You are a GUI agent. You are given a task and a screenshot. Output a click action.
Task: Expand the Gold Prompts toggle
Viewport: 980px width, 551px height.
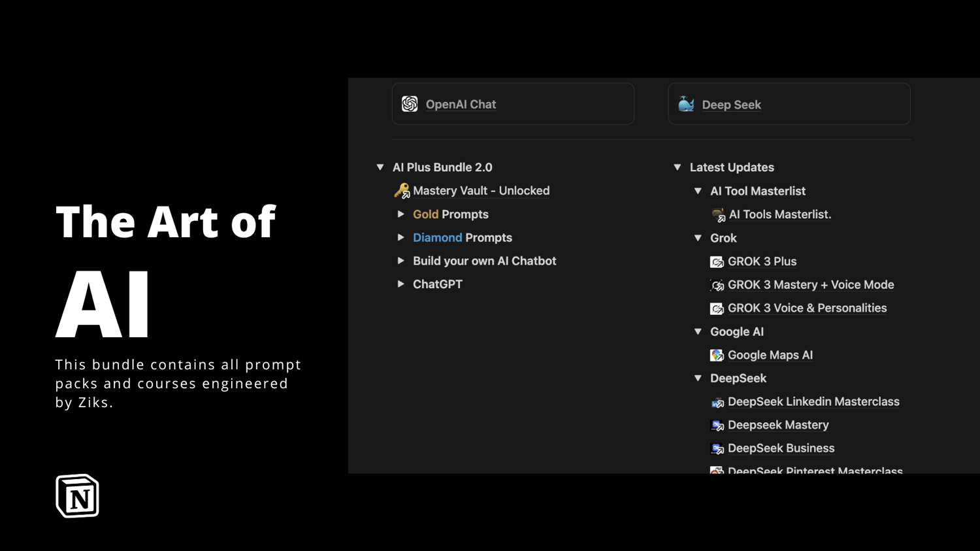click(x=400, y=214)
